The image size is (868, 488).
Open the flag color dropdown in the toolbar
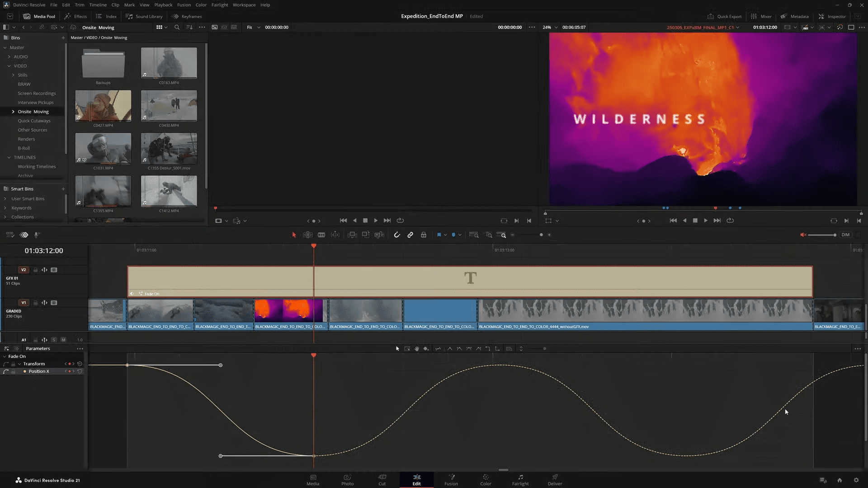(446, 235)
